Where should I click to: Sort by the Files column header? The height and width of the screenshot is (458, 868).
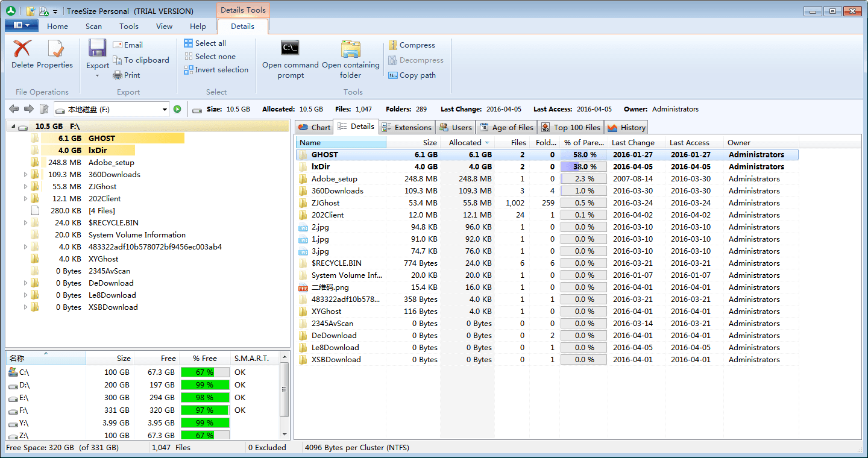pos(512,143)
